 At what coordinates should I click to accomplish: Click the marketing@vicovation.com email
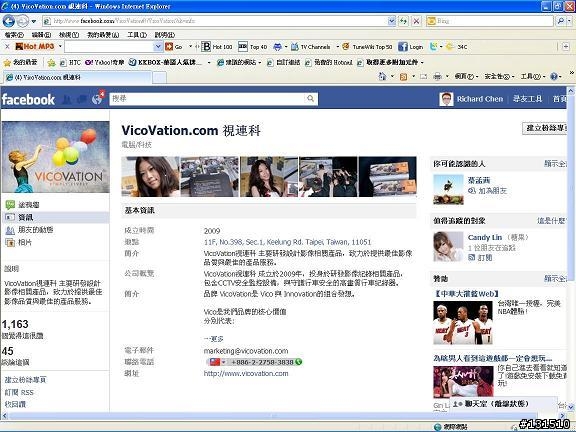(x=246, y=351)
